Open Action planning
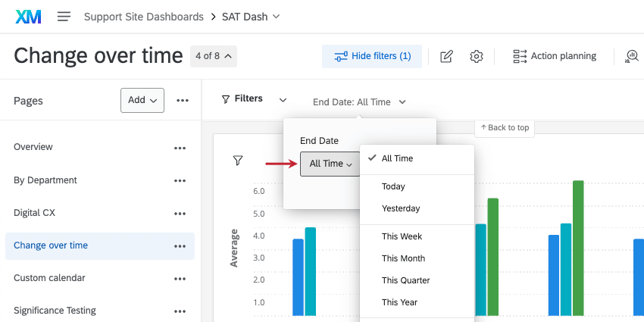Viewport: 644px width, 322px height. pyautogui.click(x=555, y=56)
